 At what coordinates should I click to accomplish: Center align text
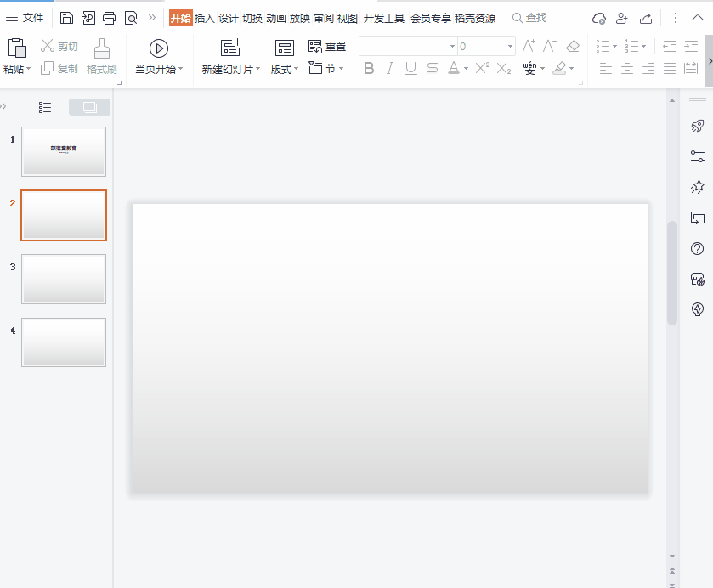pyautogui.click(x=627, y=69)
